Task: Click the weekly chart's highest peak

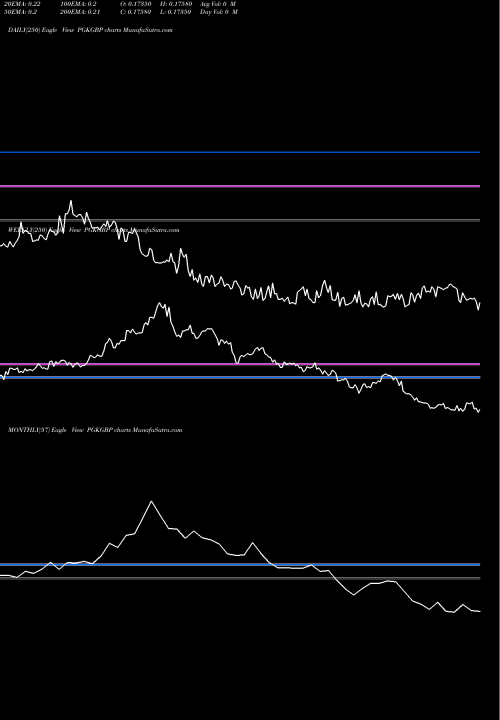Action: pyautogui.click(x=160, y=303)
